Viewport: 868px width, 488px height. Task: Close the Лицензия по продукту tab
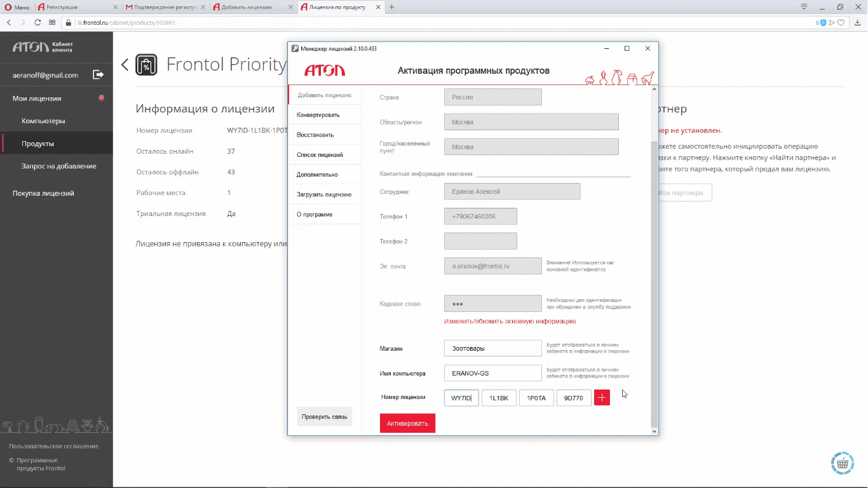tap(379, 7)
